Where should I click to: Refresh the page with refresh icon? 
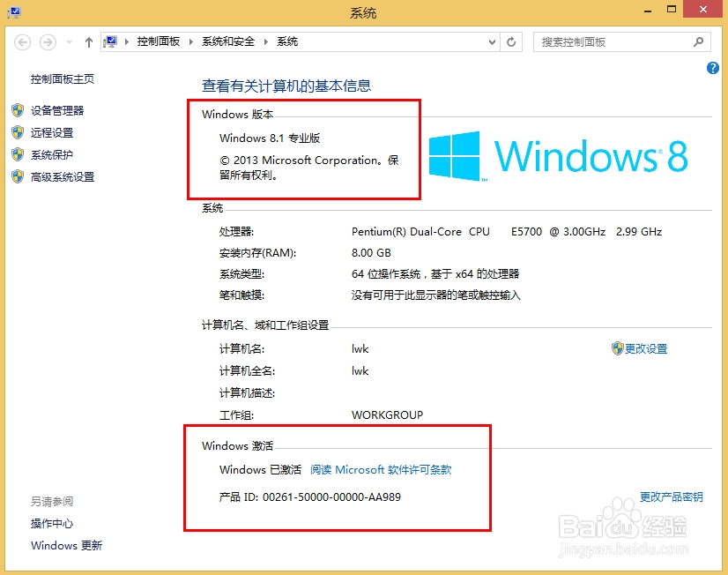[511, 42]
